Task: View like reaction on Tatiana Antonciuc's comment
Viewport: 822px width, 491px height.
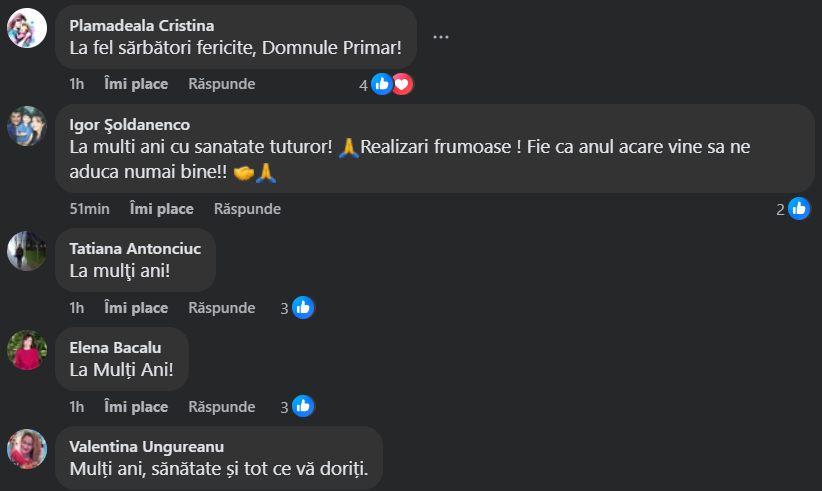Action: coord(303,308)
